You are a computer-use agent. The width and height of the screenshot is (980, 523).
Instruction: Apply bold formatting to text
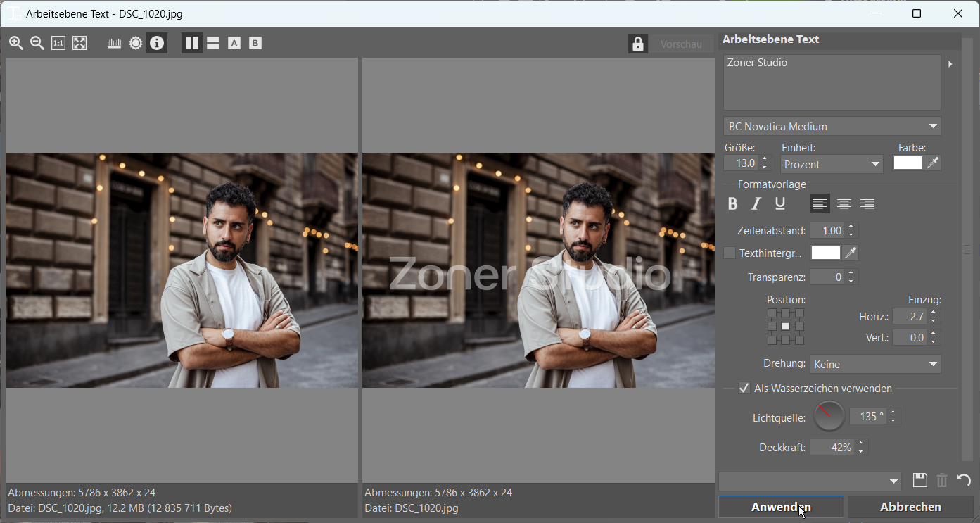[732, 204]
